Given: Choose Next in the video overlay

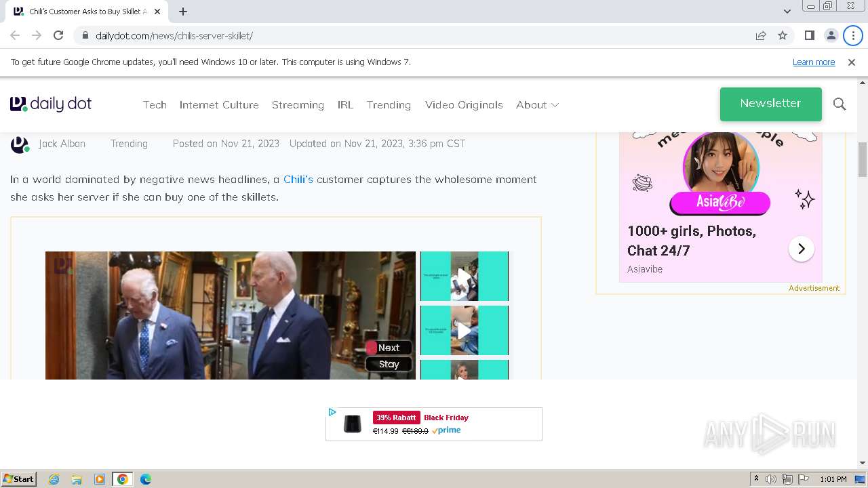Looking at the screenshot, I should coord(389,348).
